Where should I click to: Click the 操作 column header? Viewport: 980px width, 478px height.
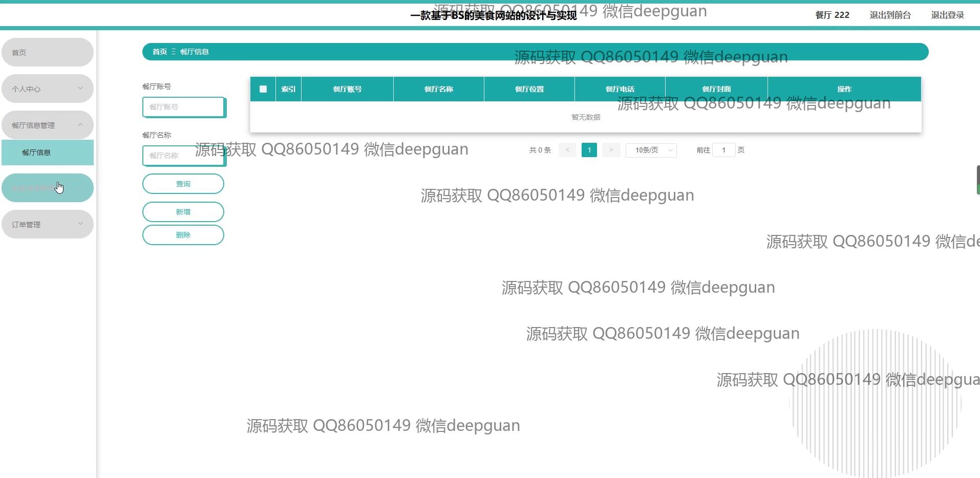pyautogui.click(x=844, y=89)
